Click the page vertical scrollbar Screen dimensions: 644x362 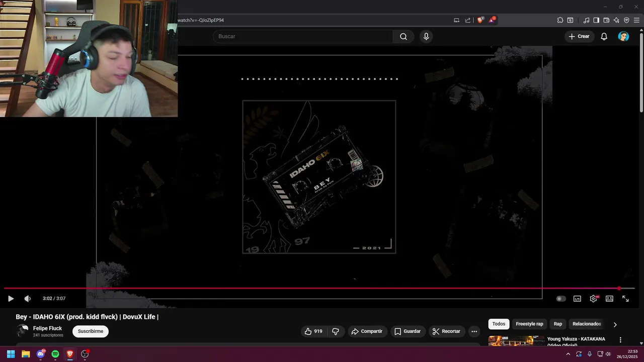click(641, 73)
